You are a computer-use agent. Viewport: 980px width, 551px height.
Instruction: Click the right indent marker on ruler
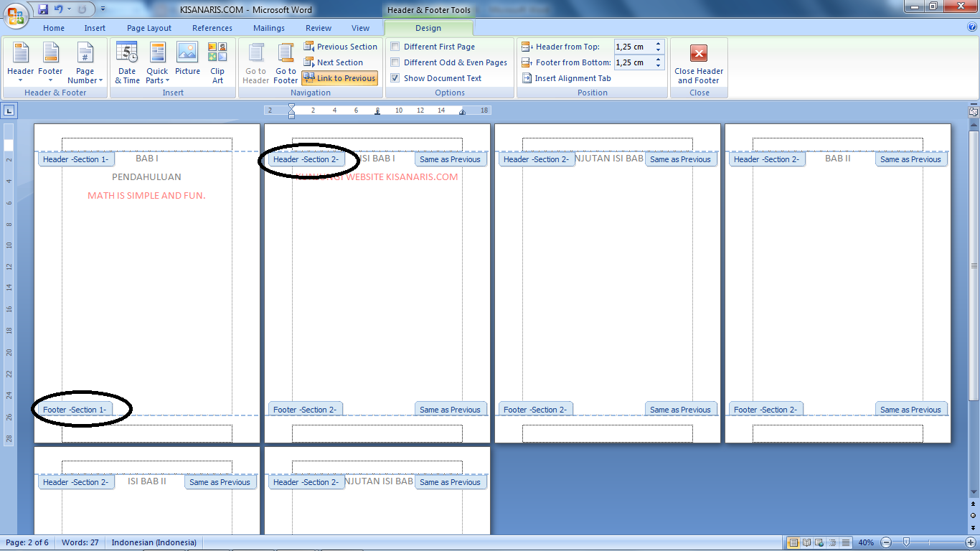(463, 113)
